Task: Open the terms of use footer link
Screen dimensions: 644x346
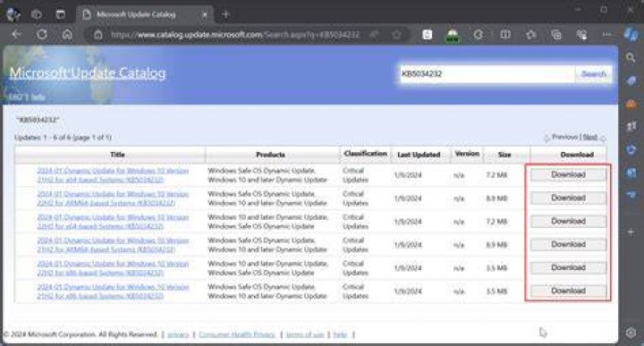Action: (305, 335)
